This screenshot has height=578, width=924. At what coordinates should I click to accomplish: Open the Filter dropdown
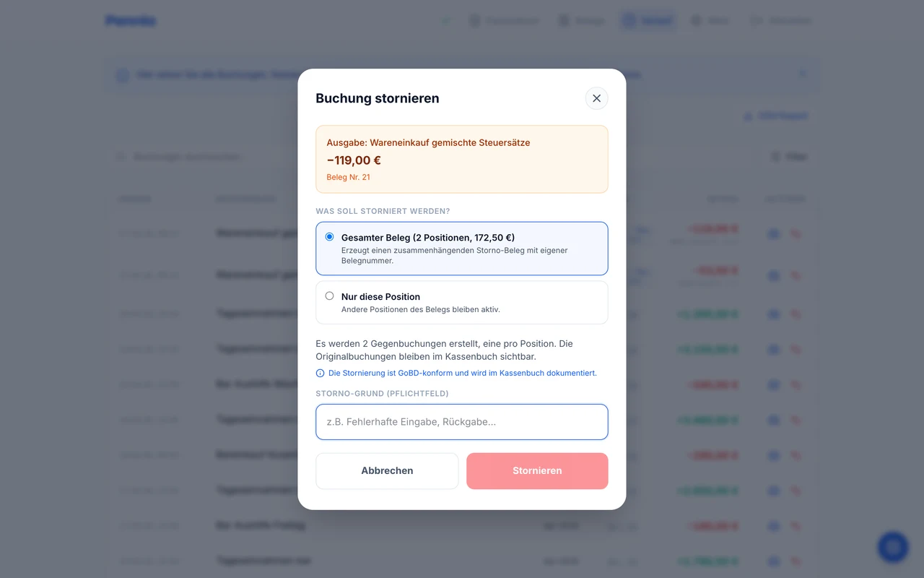pyautogui.click(x=790, y=156)
